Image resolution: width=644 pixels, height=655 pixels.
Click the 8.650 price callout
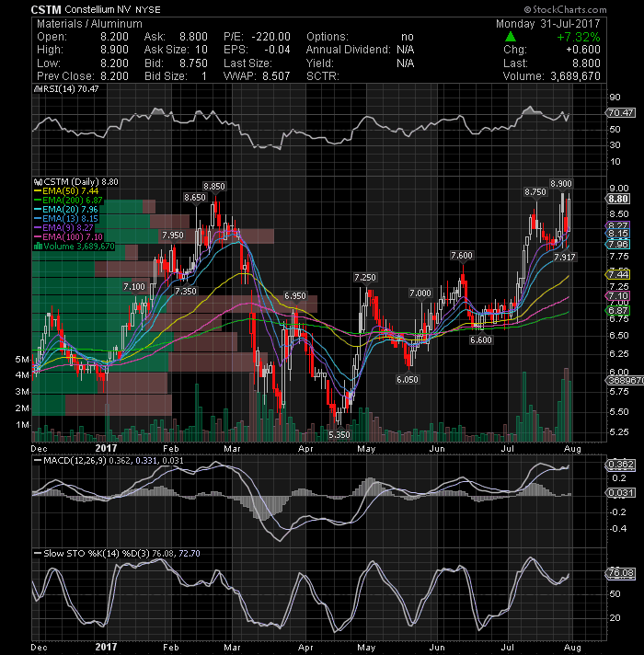(195, 197)
